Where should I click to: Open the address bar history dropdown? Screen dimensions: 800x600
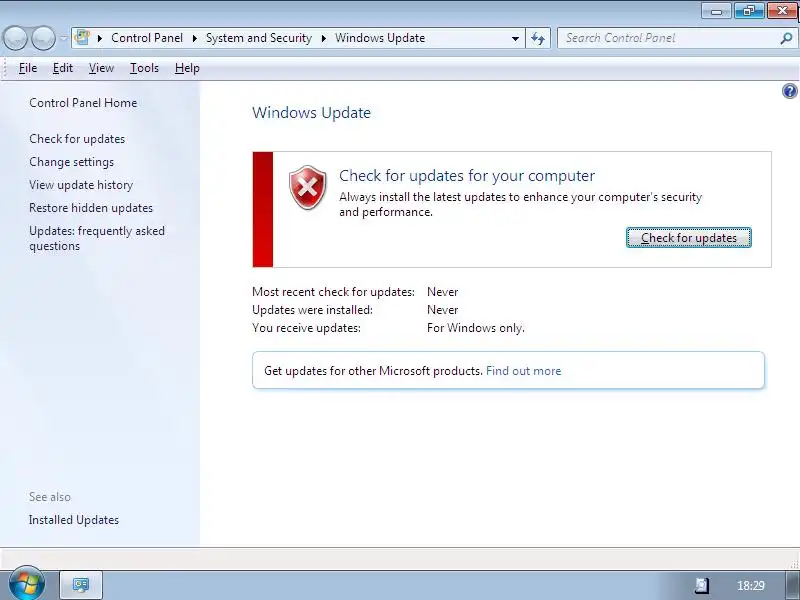pos(515,38)
